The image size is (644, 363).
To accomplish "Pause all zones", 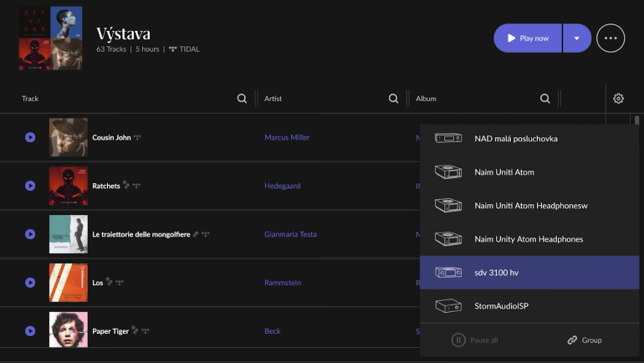I will point(475,340).
